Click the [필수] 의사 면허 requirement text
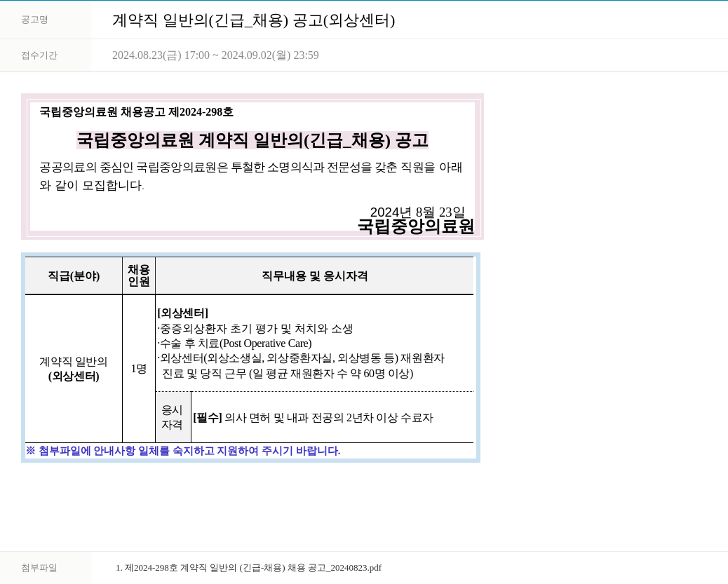 tap(313, 418)
